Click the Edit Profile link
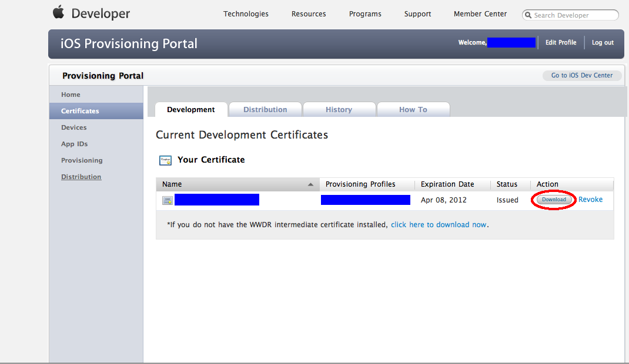The image size is (629, 364). 561,43
